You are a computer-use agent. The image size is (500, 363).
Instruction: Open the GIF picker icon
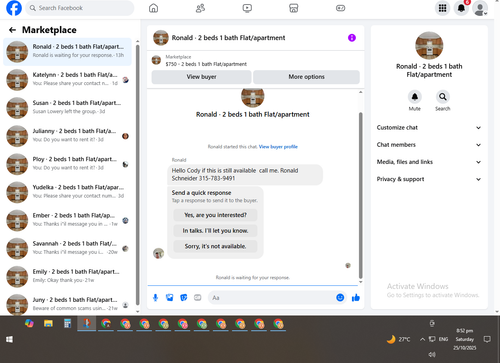point(198,297)
